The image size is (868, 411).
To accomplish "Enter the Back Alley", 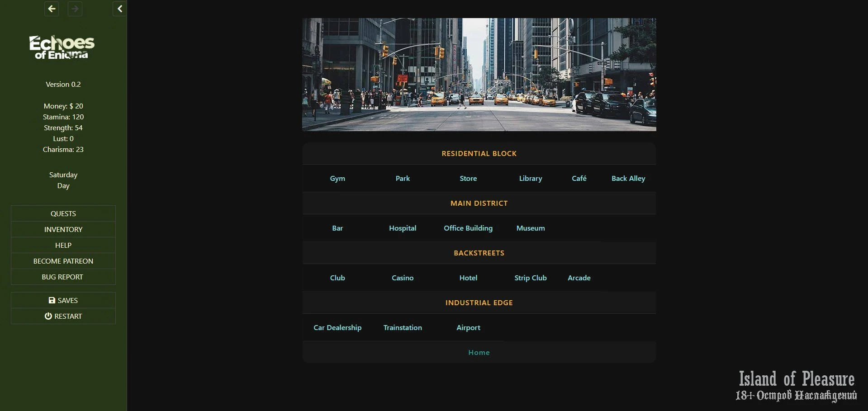I will pos(628,178).
